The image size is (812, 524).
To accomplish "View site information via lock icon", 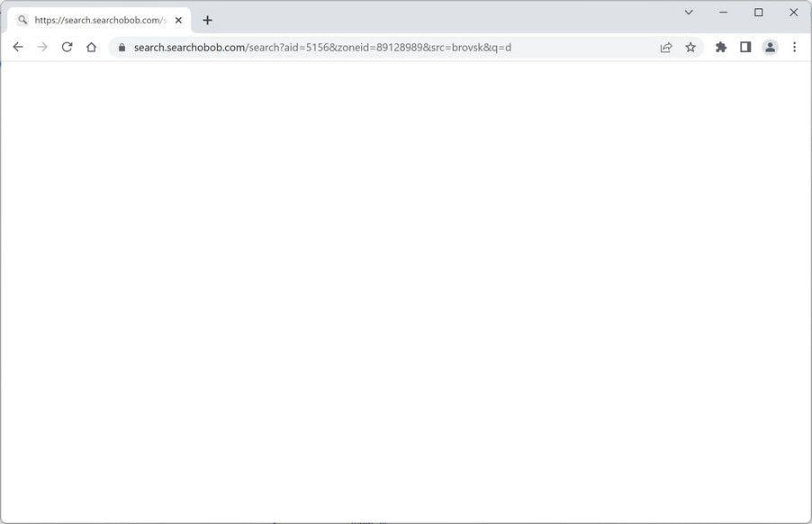I will pos(122,48).
